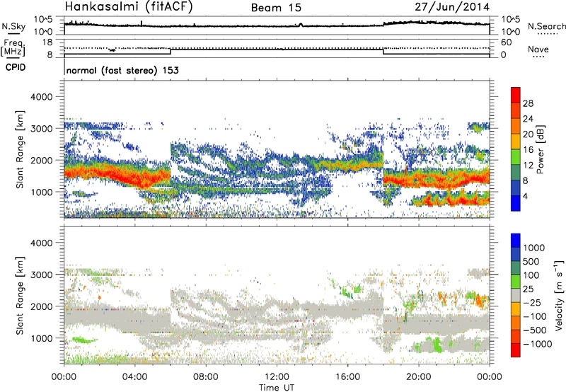The height and width of the screenshot is (392, 566).
Task: Pick the bright blue bottom segment of power color bar
Action: tap(516, 203)
